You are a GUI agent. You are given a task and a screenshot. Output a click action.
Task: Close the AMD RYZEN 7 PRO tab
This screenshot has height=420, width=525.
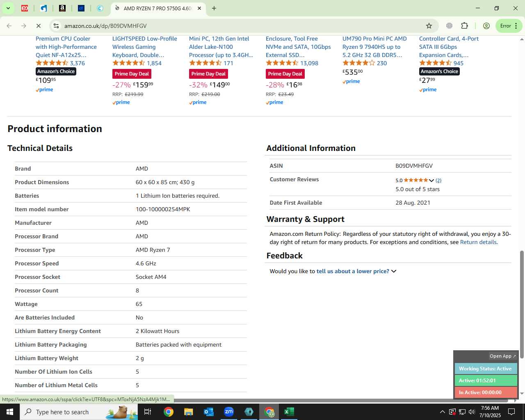[199, 8]
